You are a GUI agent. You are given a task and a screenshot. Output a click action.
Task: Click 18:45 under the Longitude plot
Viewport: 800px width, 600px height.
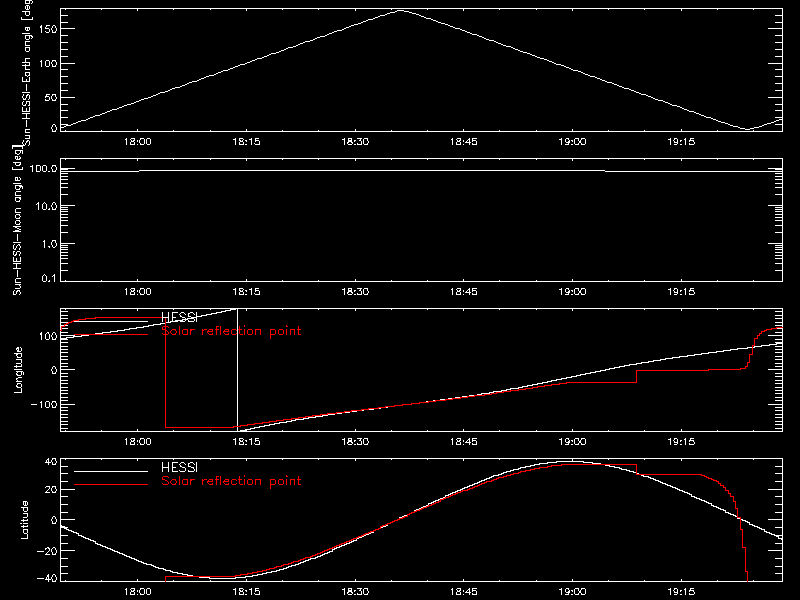coord(464,442)
